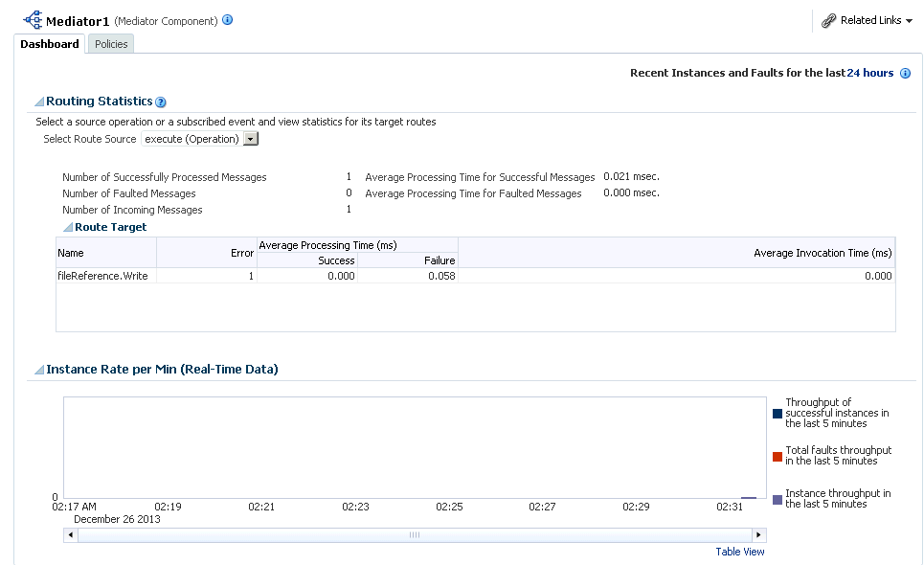Click instance throughput legend swatch
The height and width of the screenshot is (565, 924).
(777, 499)
